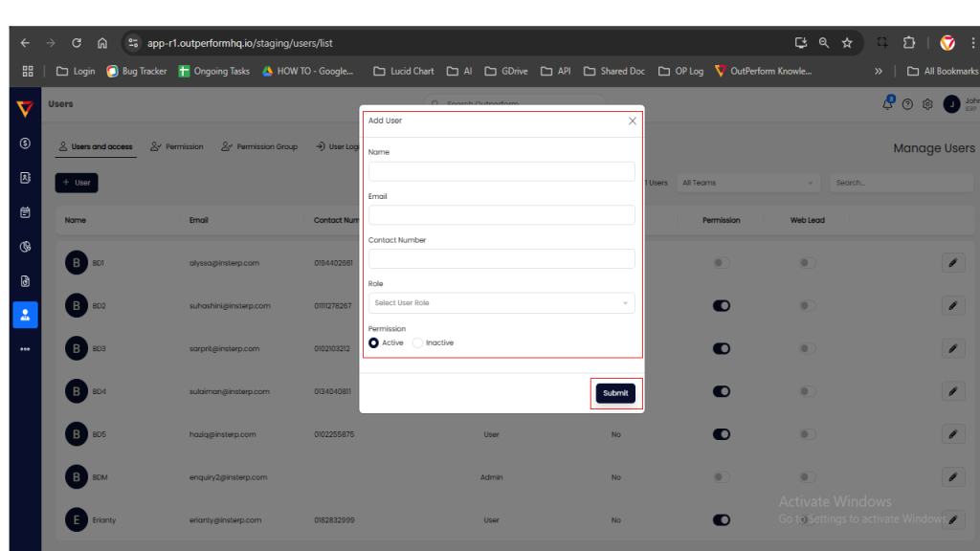Switch to the Permission Group tab
The width and height of the screenshot is (980, 551).
[259, 147]
